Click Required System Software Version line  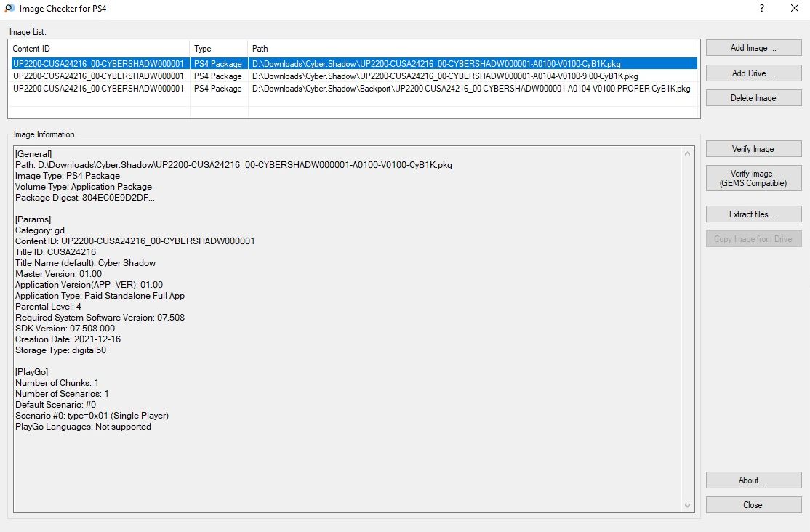[100, 318]
